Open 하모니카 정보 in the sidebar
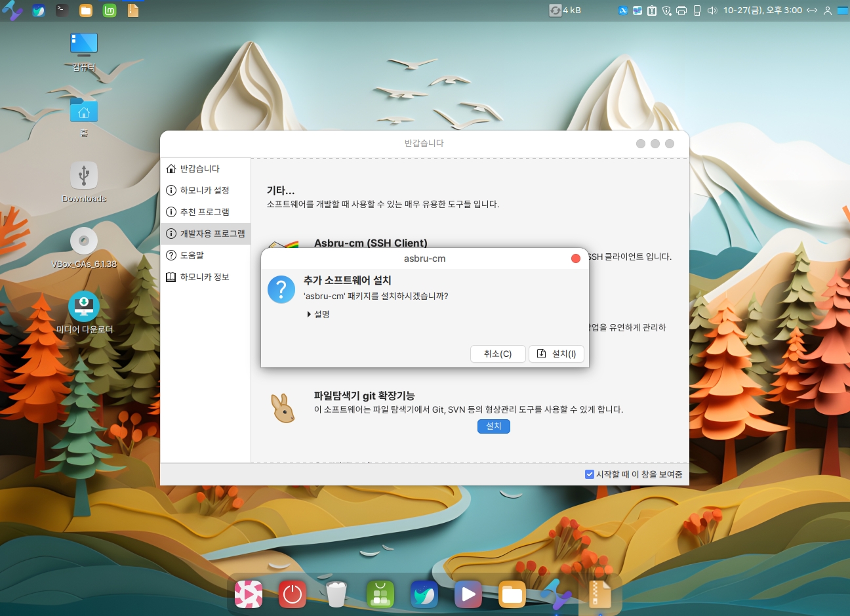 [204, 277]
